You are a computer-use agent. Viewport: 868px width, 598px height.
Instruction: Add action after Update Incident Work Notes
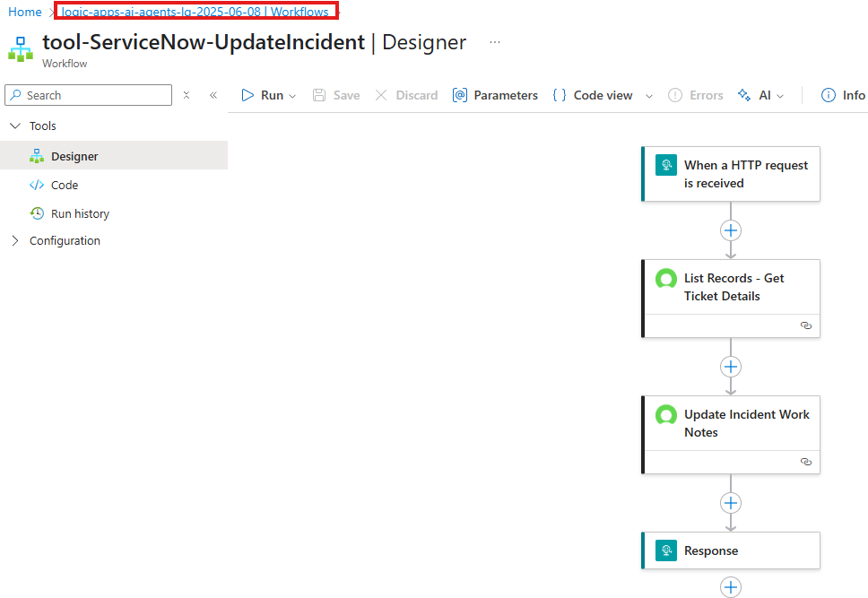click(x=731, y=503)
